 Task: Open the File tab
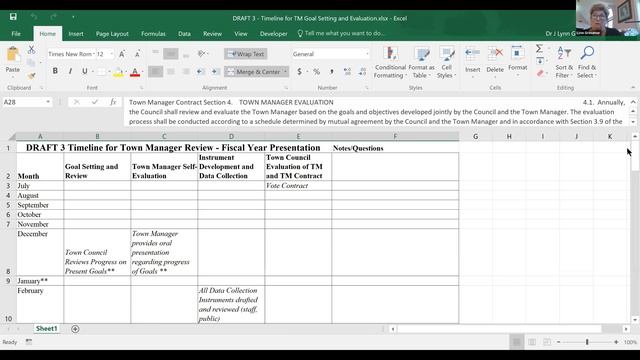pos(16,34)
